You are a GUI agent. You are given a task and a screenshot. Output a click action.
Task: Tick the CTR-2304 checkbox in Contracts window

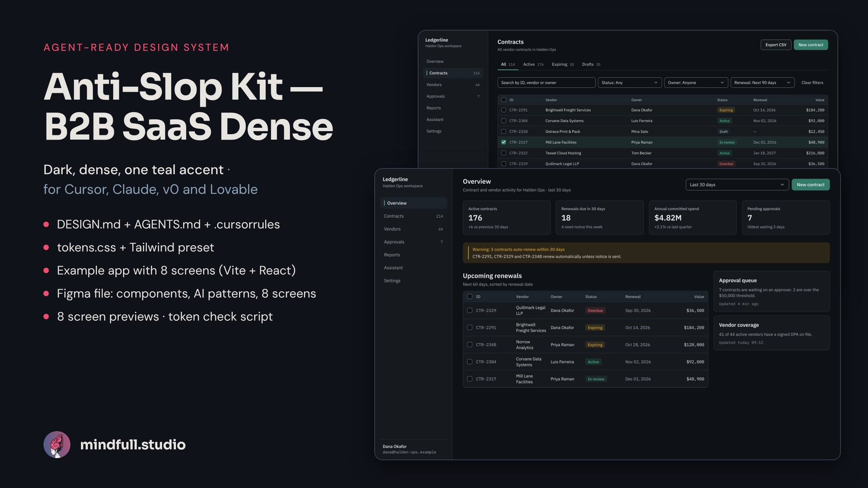(x=504, y=121)
